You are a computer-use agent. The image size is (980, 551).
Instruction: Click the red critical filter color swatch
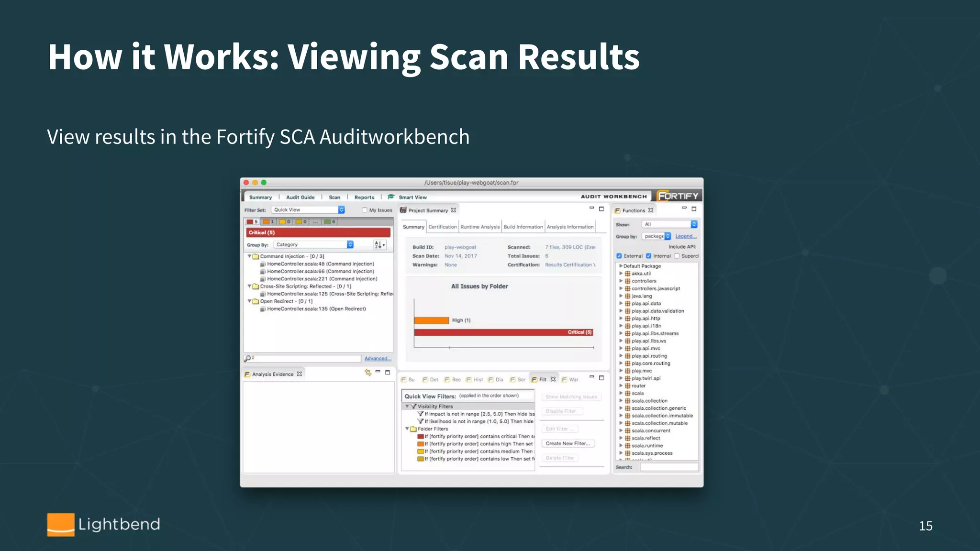(x=421, y=436)
